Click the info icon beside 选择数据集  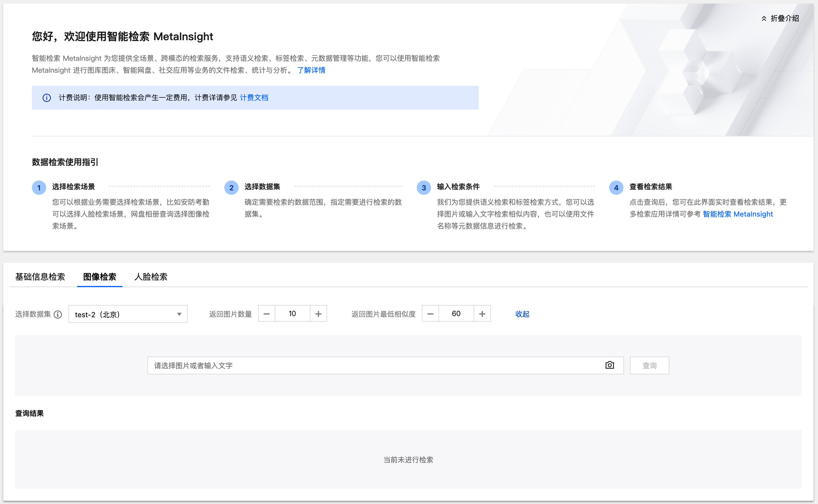[x=58, y=314]
